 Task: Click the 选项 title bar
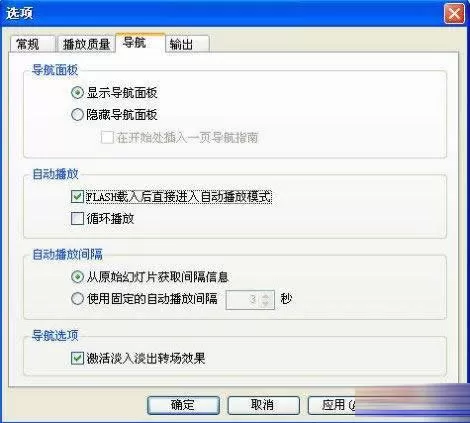coord(222,13)
